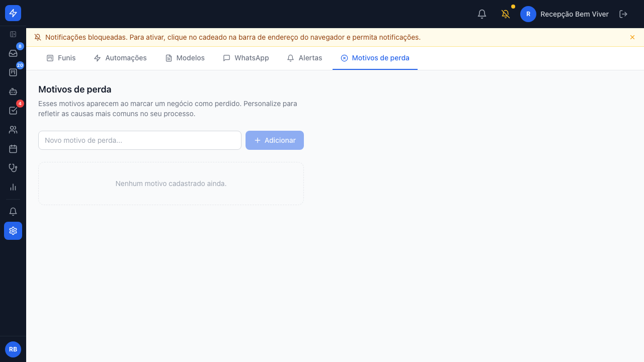
Task: Switch to the Automações tab
Action: click(120, 58)
